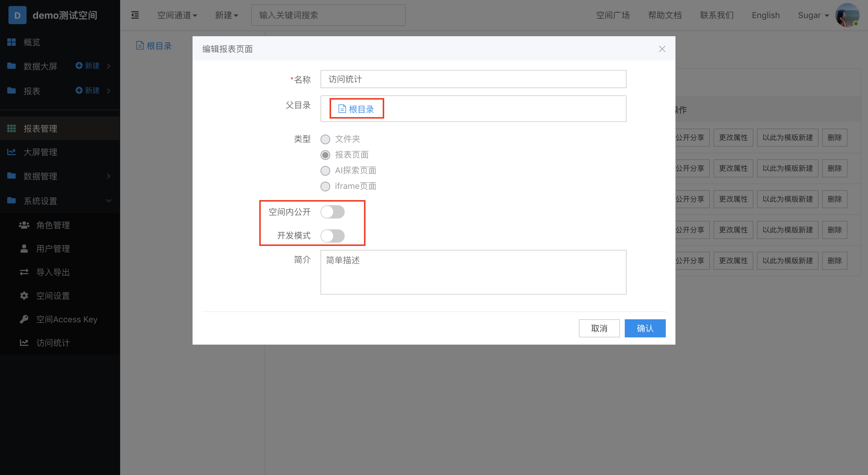Click the 空间Access Key key icon
Screen dimensions: 868x475
pos(24,319)
